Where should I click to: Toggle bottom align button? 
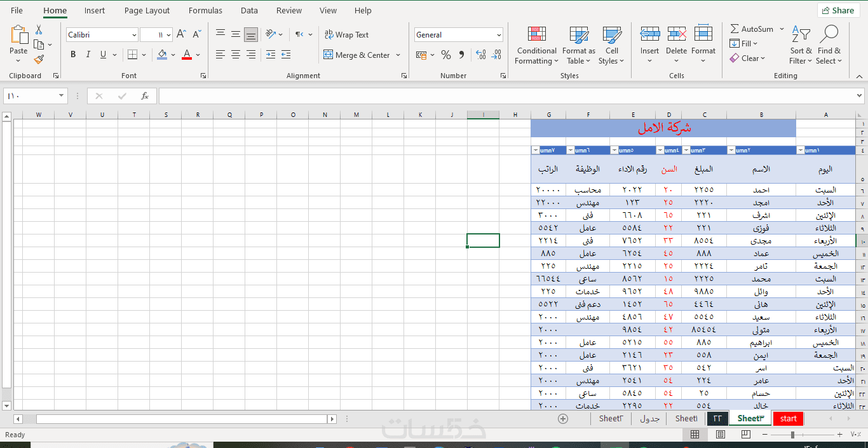pos(251,34)
